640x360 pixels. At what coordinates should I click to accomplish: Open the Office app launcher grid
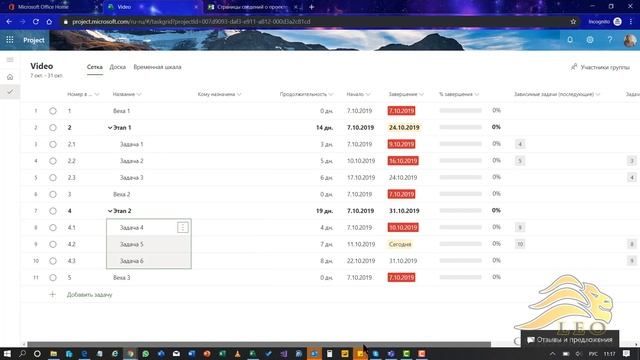tap(10, 40)
